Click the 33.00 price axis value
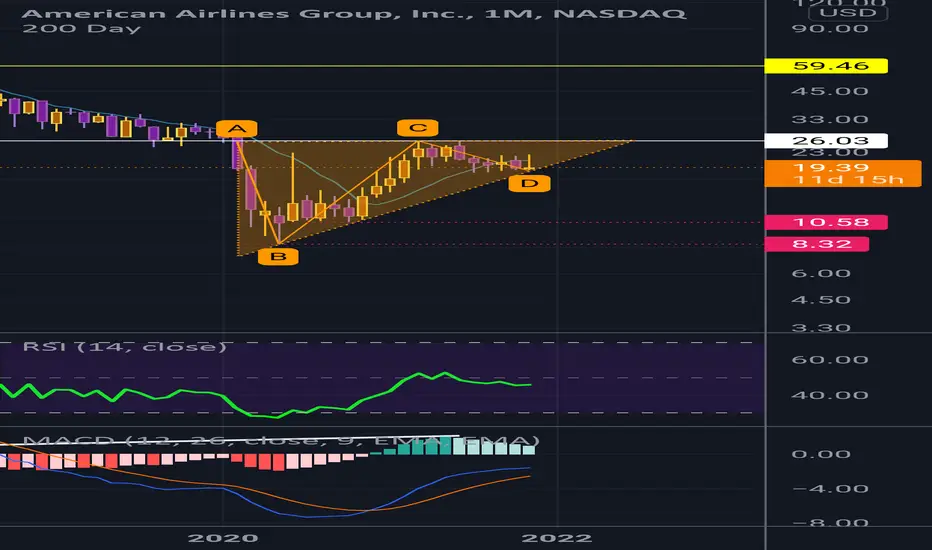The height and width of the screenshot is (550, 932). pyautogui.click(x=830, y=120)
